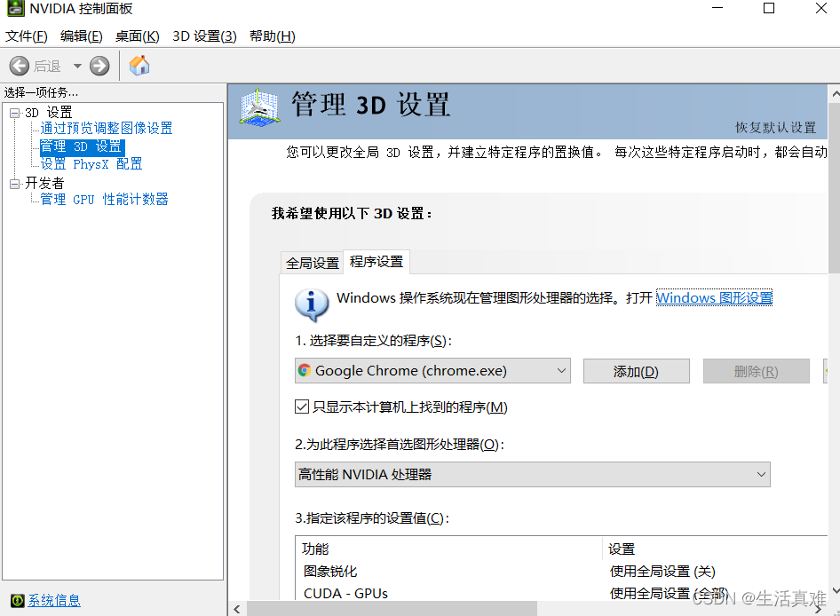The width and height of the screenshot is (840, 616).
Task: Open the 3D 设置(3) menu
Action: [204, 36]
